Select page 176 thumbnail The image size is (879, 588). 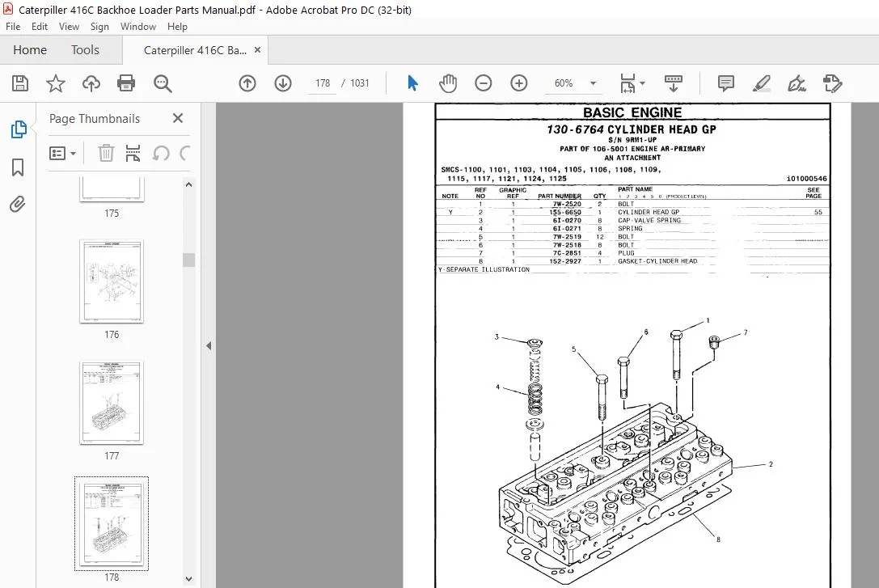(x=112, y=281)
